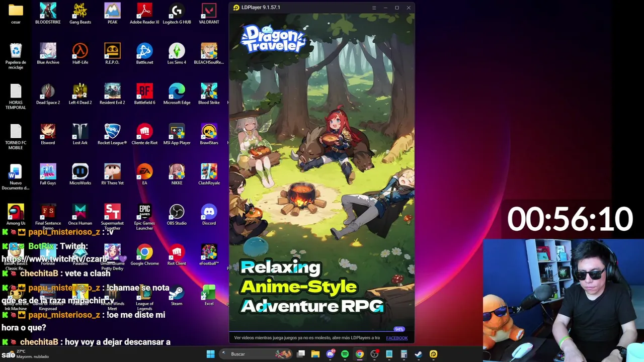The width and height of the screenshot is (644, 362).
Task: Select the Excel desktop shortcut
Action: 209,295
